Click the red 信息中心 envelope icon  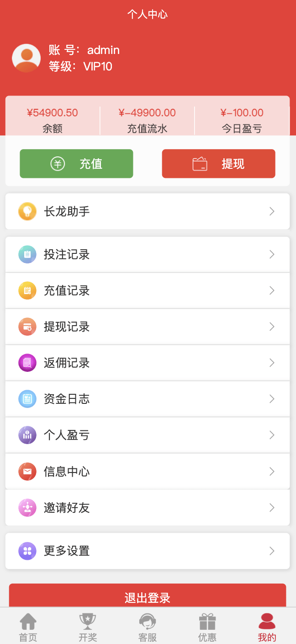[27, 471]
